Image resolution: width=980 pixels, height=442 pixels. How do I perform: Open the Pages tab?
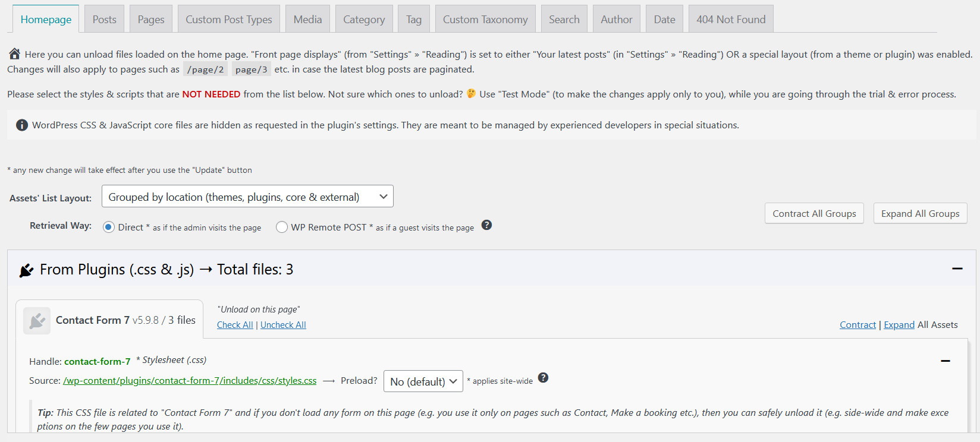pos(151,19)
